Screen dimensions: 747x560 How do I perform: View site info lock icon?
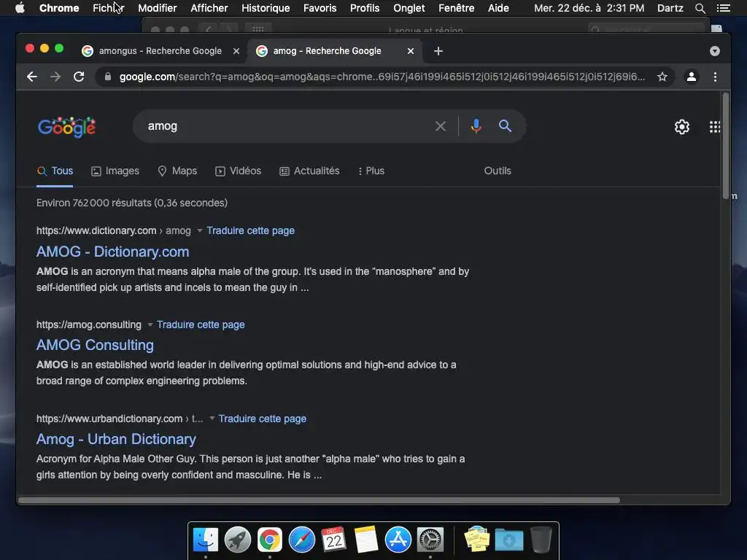click(x=108, y=77)
